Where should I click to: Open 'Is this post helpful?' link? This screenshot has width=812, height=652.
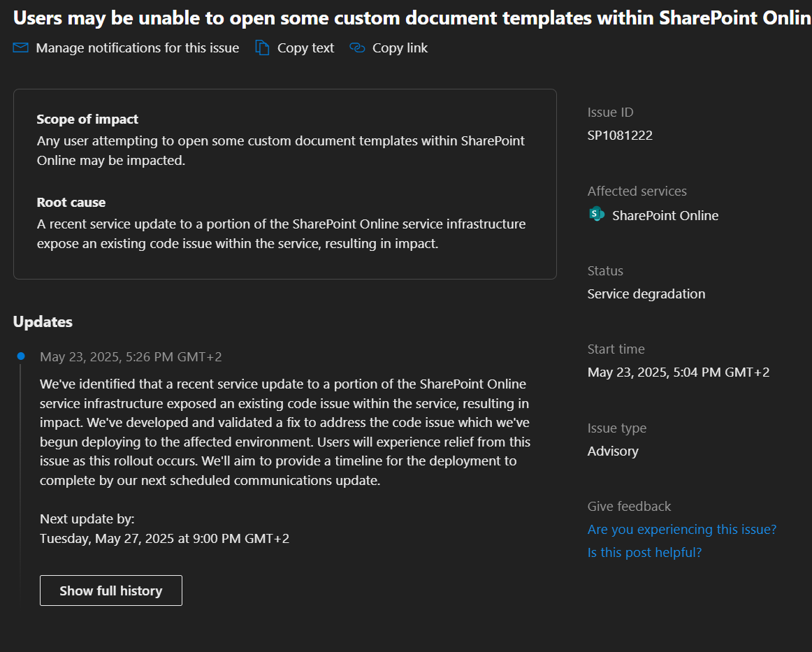tap(644, 553)
